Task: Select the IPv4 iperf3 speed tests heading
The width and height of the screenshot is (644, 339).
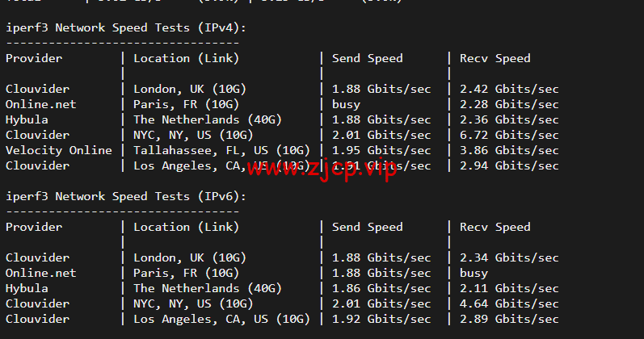Action: point(126,28)
